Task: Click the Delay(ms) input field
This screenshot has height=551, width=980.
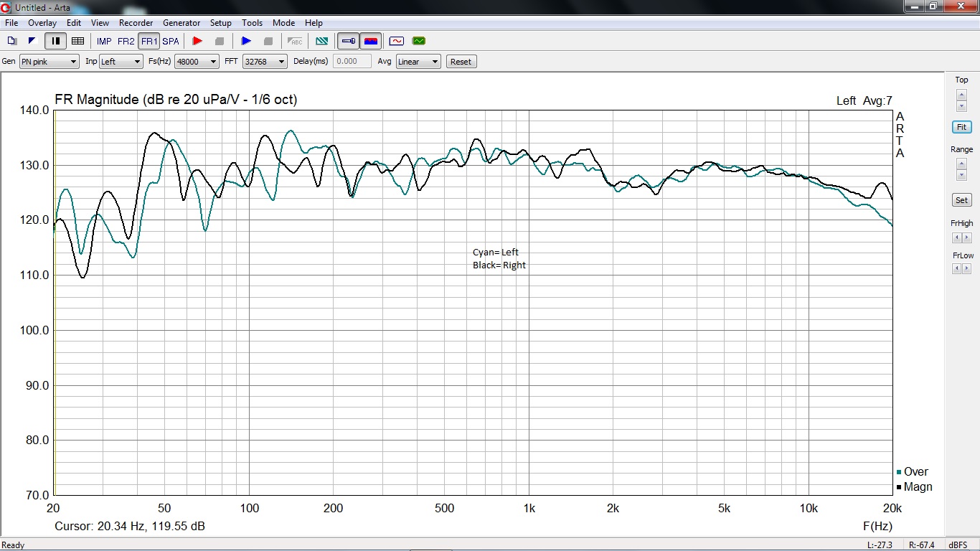Action: point(352,62)
